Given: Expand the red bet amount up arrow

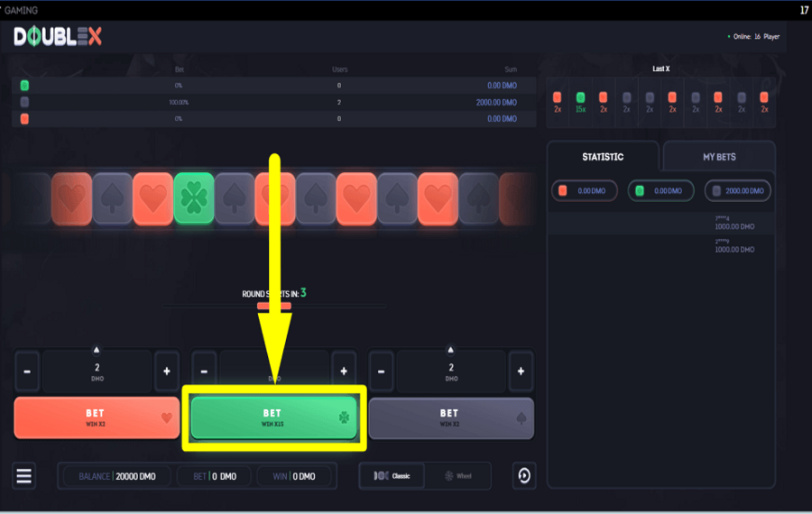Looking at the screenshot, I should (x=97, y=350).
